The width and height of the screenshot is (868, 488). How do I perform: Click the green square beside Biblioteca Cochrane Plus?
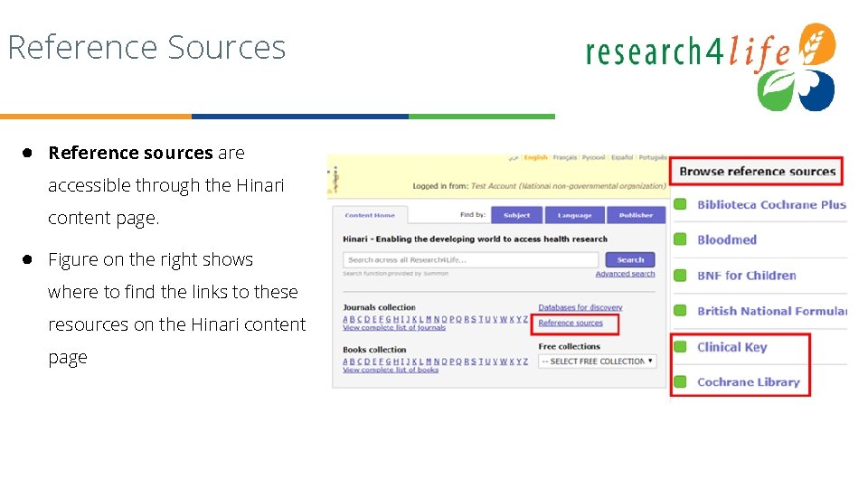coord(680,204)
